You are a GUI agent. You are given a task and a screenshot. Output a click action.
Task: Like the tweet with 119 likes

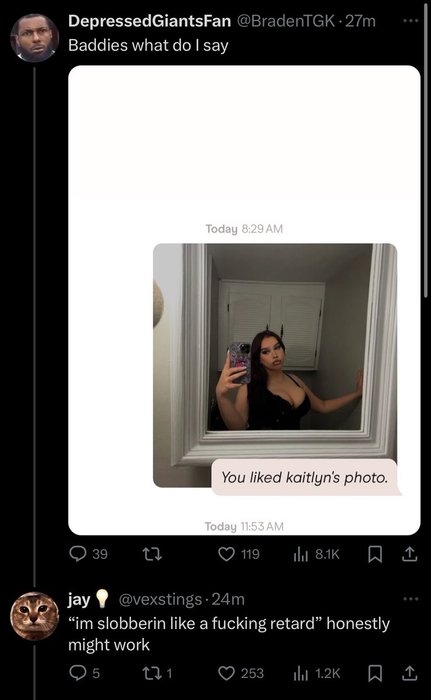(239, 554)
